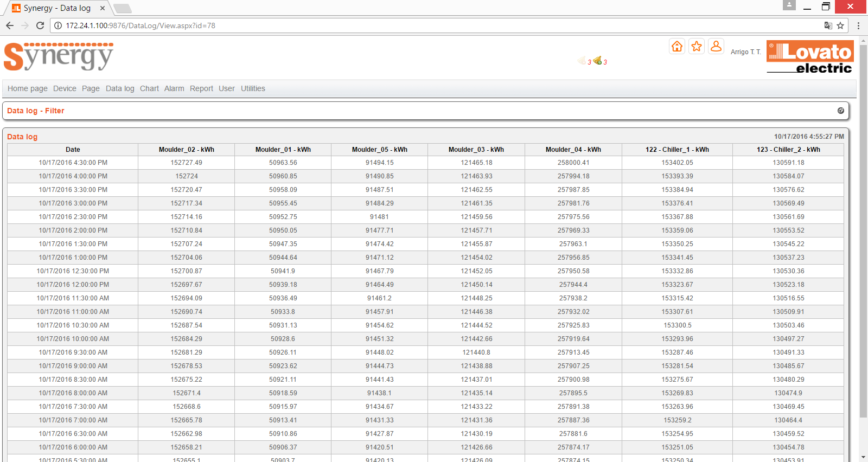Bookmark this page with the star
The image size is (868, 462).
(840, 25)
